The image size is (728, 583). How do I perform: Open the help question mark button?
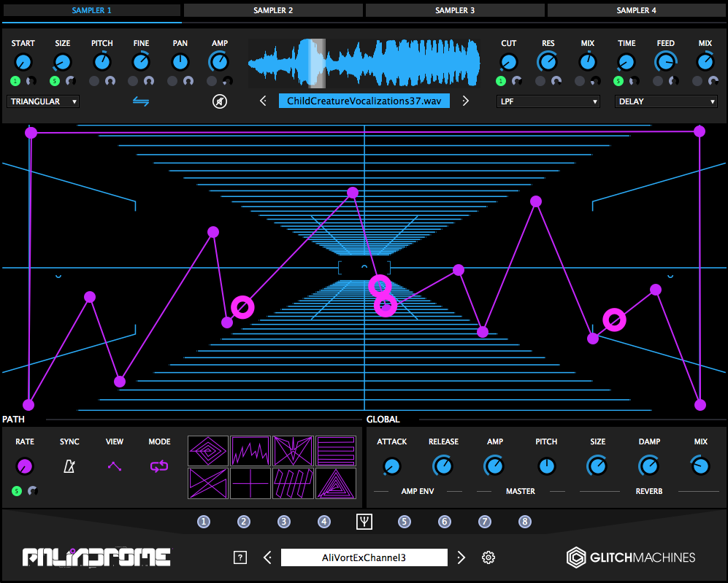(x=240, y=557)
